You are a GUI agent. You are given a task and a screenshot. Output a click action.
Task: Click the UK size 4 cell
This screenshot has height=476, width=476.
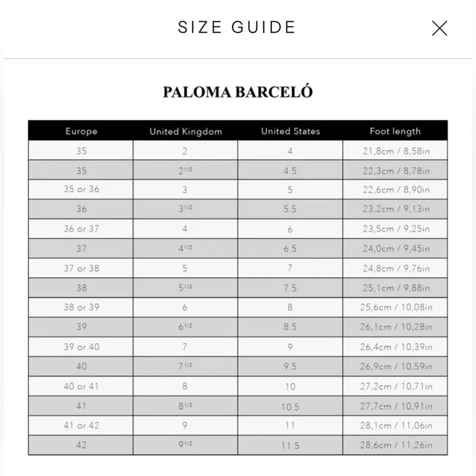pyautogui.click(x=185, y=228)
